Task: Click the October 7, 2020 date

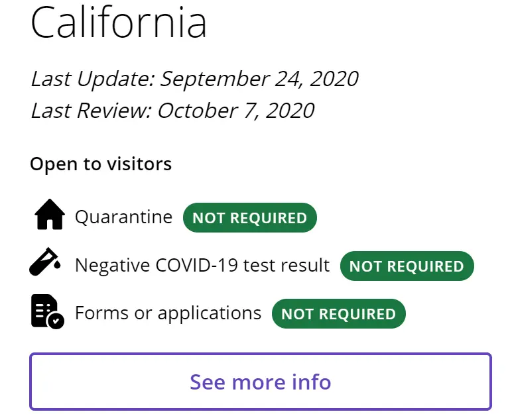Action: coord(236,111)
